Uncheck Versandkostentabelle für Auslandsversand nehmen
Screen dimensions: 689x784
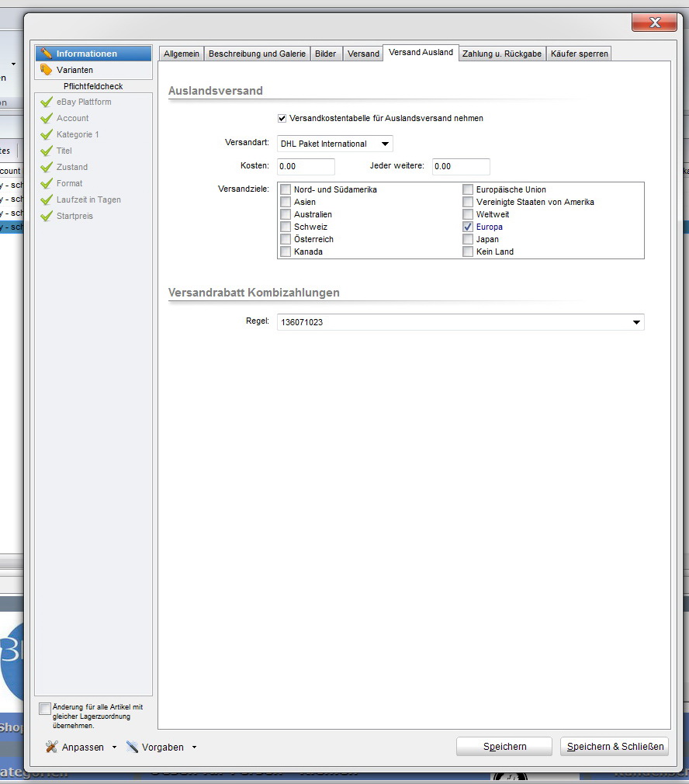pos(282,118)
